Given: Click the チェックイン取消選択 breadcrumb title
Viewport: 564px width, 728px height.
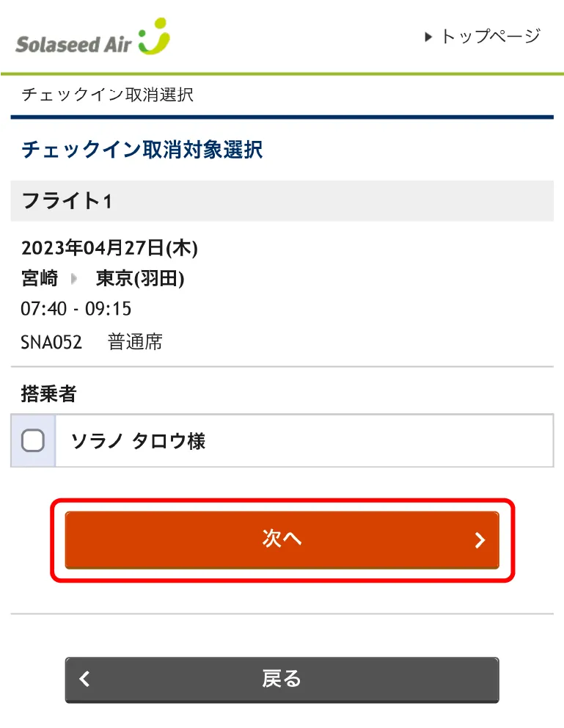Looking at the screenshot, I should (x=107, y=95).
